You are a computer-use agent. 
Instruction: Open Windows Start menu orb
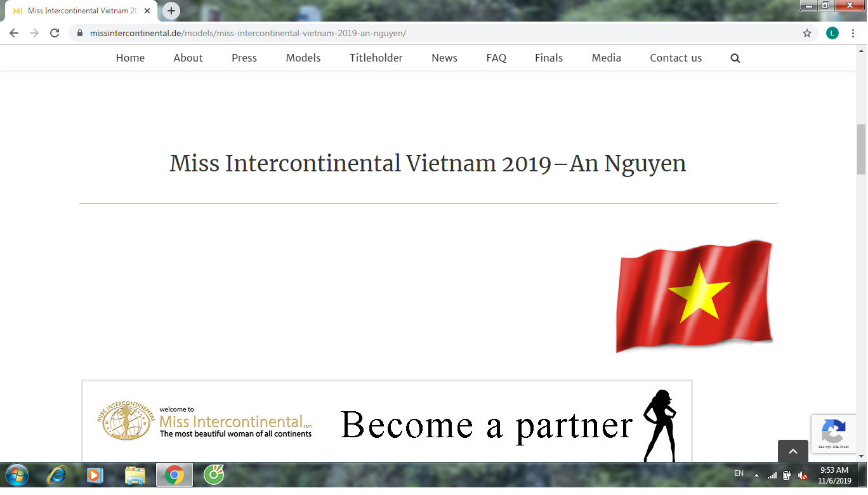(x=16, y=475)
